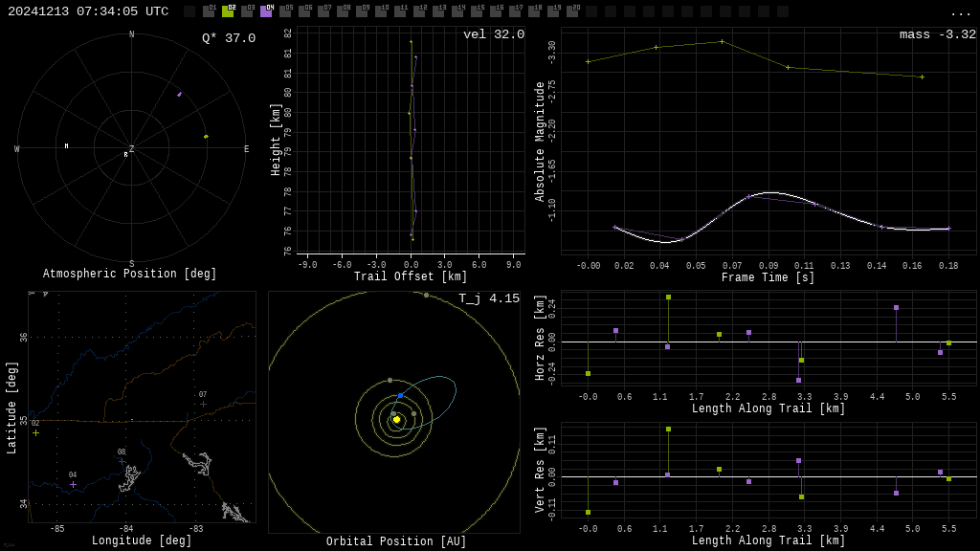
Task: Click the station 08 cross marker on map
Action: coord(122,461)
